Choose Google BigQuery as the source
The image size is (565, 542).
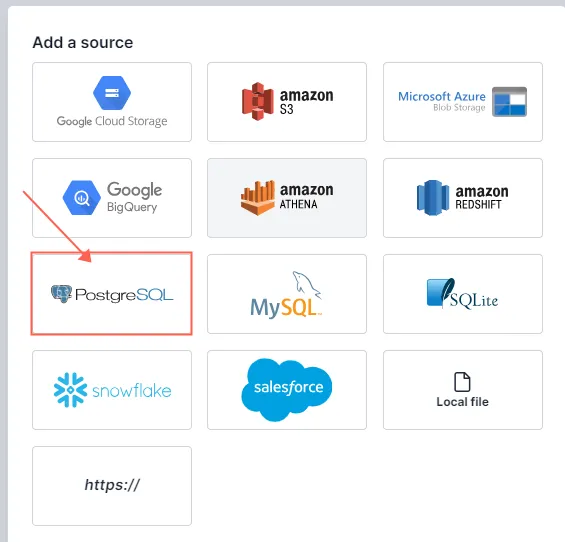click(112, 198)
